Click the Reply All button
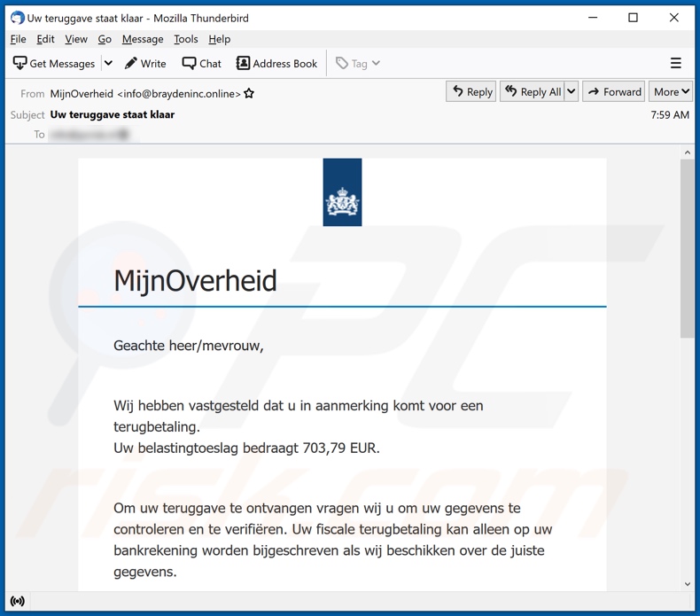This screenshot has width=700, height=616. (533, 91)
